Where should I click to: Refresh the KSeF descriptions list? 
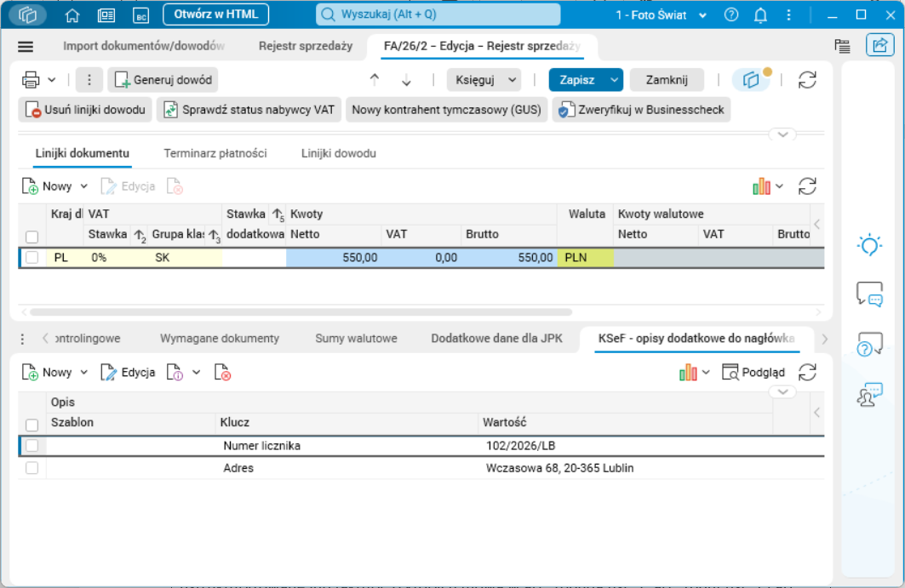[807, 372]
